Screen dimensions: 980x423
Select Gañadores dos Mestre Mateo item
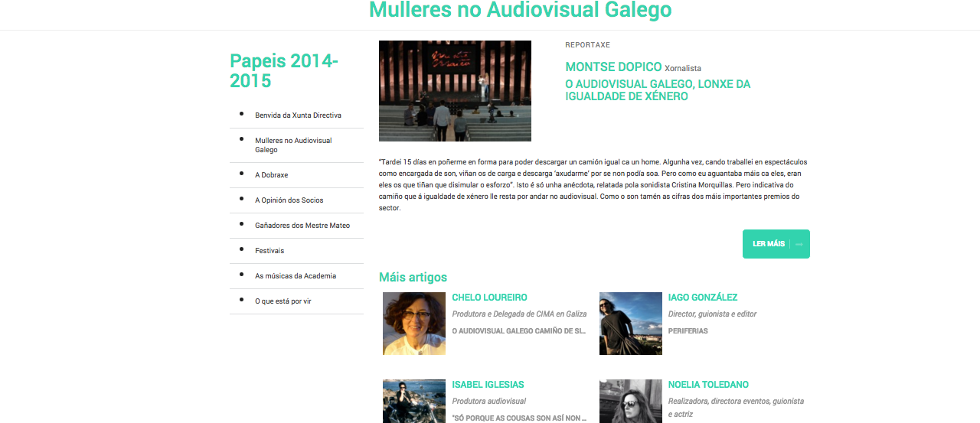pyautogui.click(x=302, y=226)
